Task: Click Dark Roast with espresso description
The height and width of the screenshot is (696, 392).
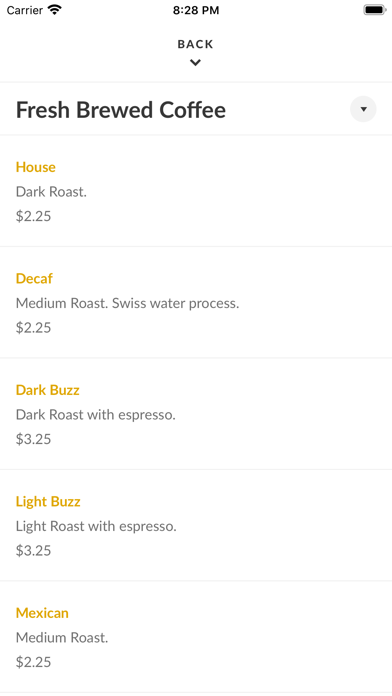Action: pos(96,415)
